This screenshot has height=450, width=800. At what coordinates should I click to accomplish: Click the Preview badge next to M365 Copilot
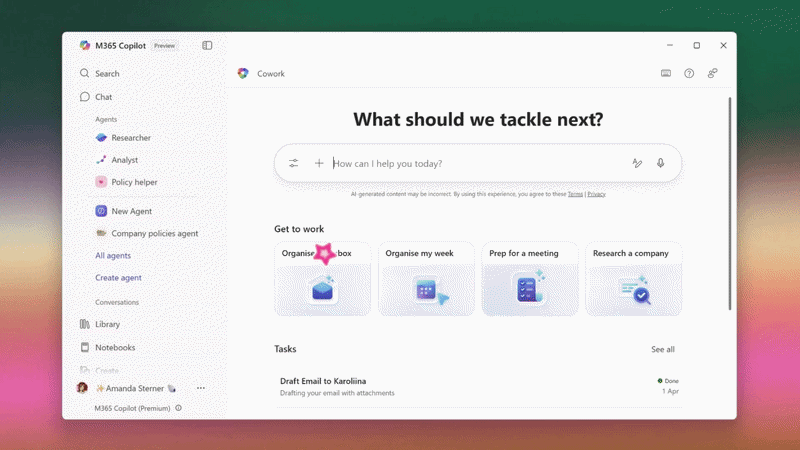point(164,46)
